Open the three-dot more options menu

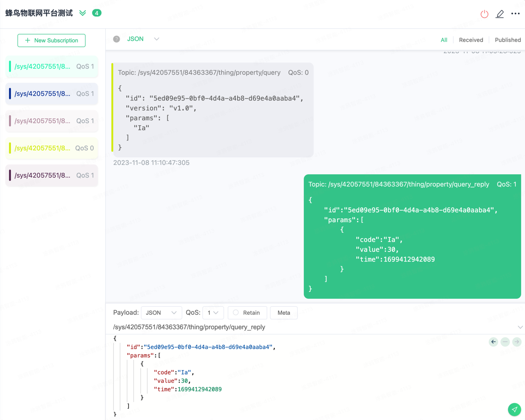515,14
